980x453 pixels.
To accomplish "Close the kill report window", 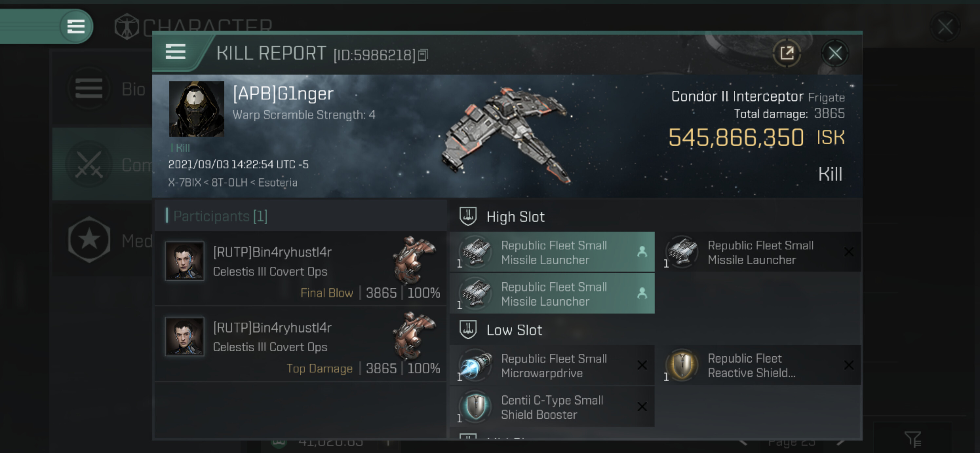I will click(x=835, y=53).
